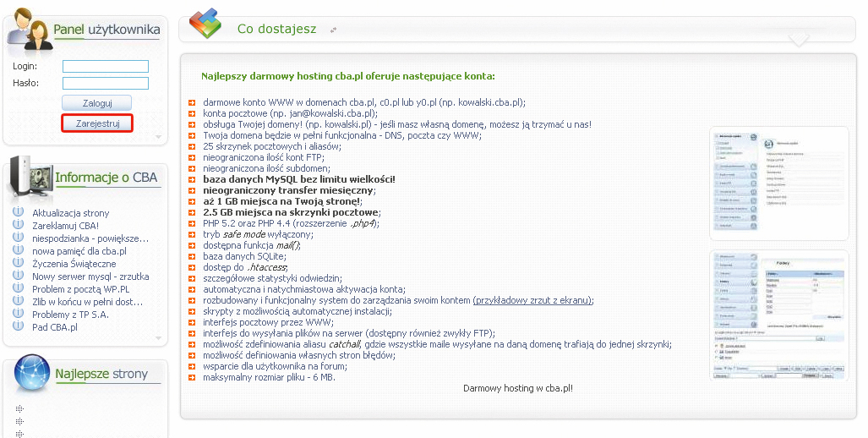868x438 pixels.
Task: Click the globe icon beside Najlepsze strony
Action: click(x=29, y=374)
